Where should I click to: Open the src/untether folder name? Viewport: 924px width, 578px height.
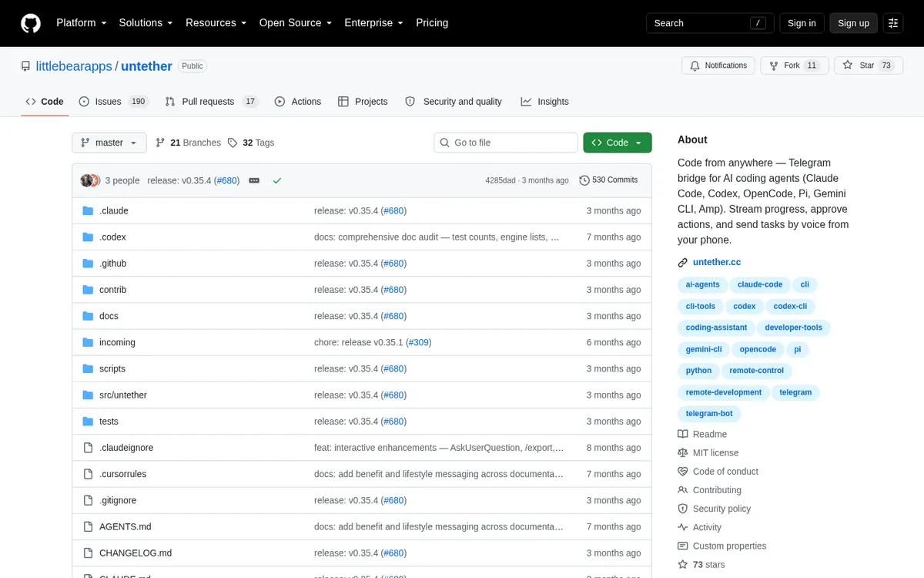pos(123,395)
